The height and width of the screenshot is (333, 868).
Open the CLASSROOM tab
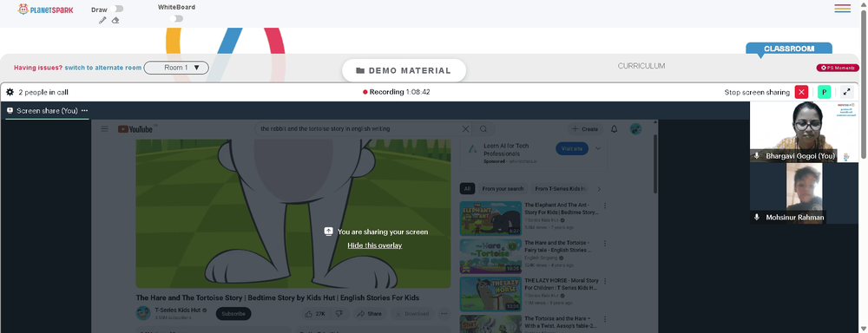point(789,49)
